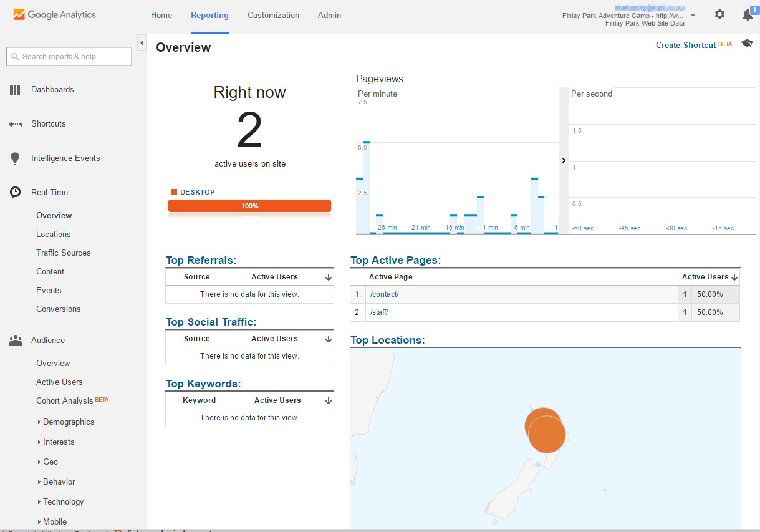Click the DESKTOP orange legend swatch
Image resolution: width=760 pixels, height=532 pixels.
pyautogui.click(x=175, y=192)
